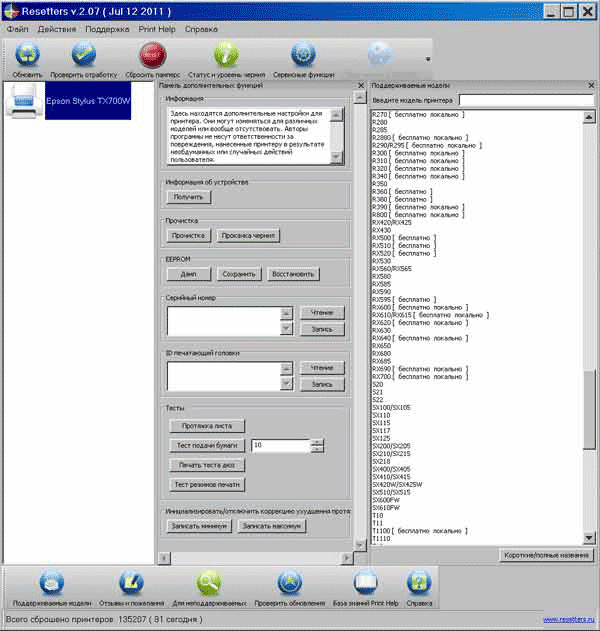Image resolution: width=600 pixels, height=631 pixels.
Task: Open База знаний Print Help book icon
Action: point(365,583)
